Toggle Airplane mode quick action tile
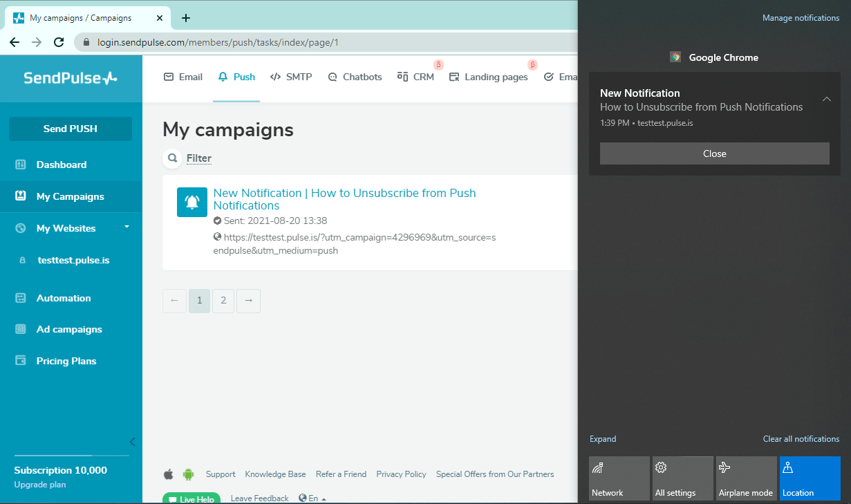The image size is (851, 504). (x=746, y=478)
